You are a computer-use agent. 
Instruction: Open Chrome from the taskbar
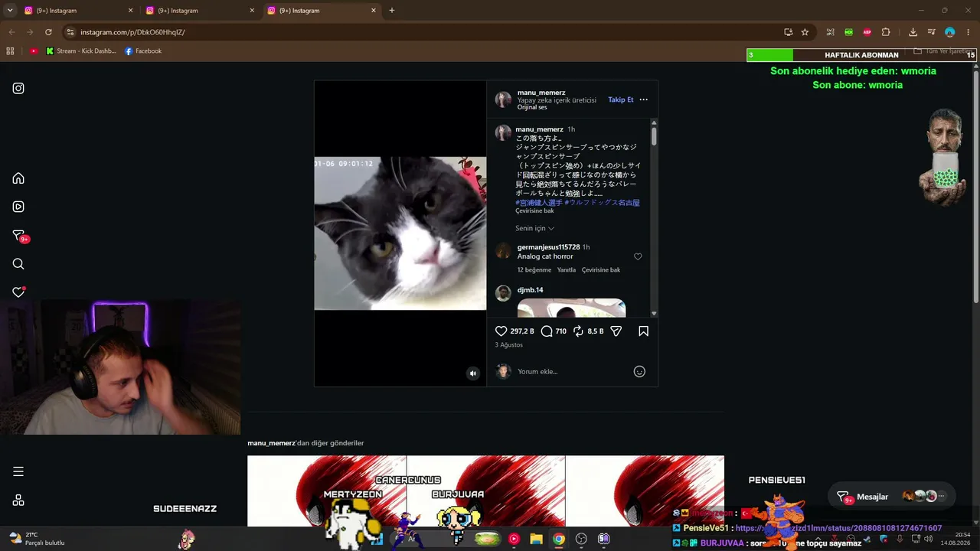pos(559,539)
